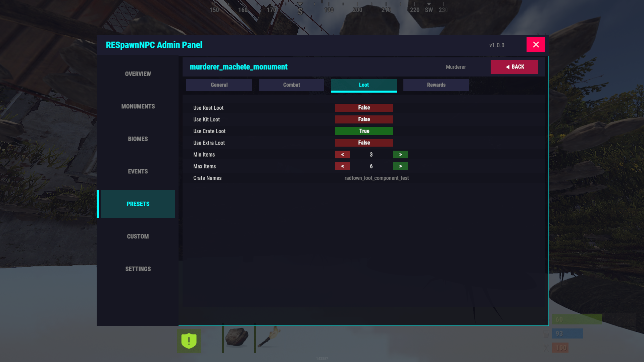Edit the radtown_loot_component_test crate name
Screen dimensions: 644x362
point(377,178)
